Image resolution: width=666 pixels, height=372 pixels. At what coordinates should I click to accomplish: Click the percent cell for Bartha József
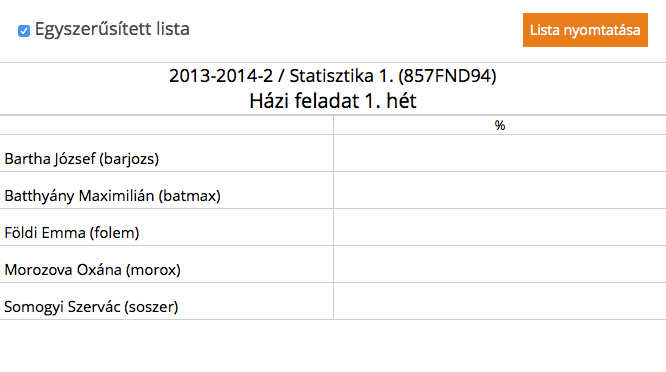500,153
